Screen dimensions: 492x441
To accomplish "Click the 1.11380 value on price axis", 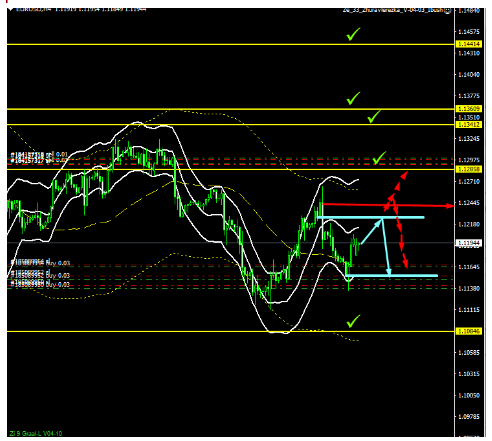I will [469, 288].
